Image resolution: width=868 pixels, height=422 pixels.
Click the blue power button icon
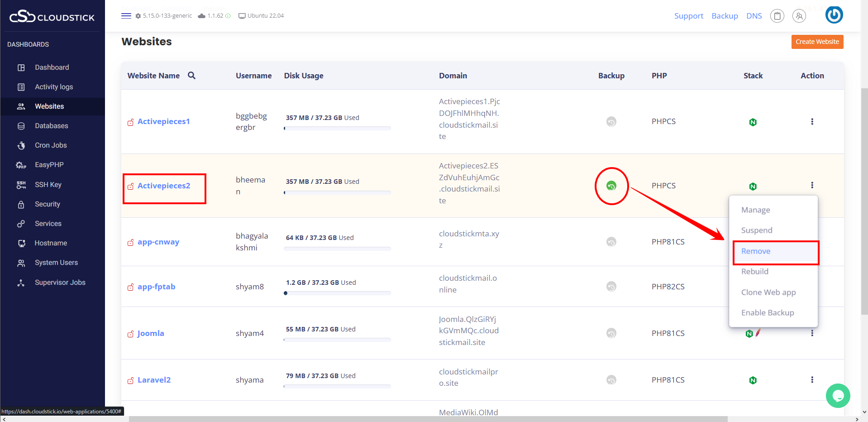pos(834,15)
